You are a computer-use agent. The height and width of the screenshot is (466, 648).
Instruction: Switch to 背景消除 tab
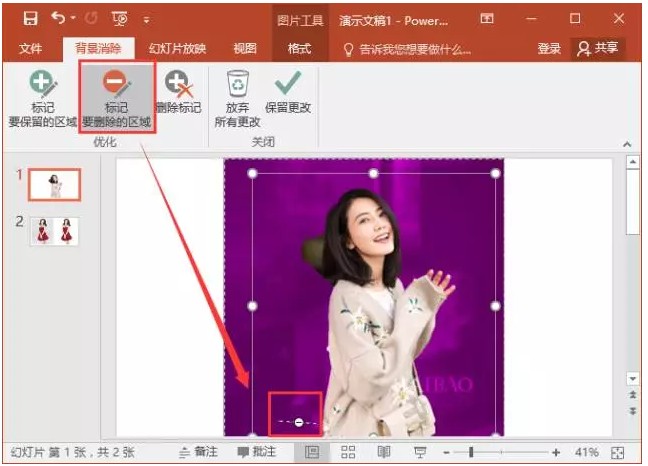point(98,48)
